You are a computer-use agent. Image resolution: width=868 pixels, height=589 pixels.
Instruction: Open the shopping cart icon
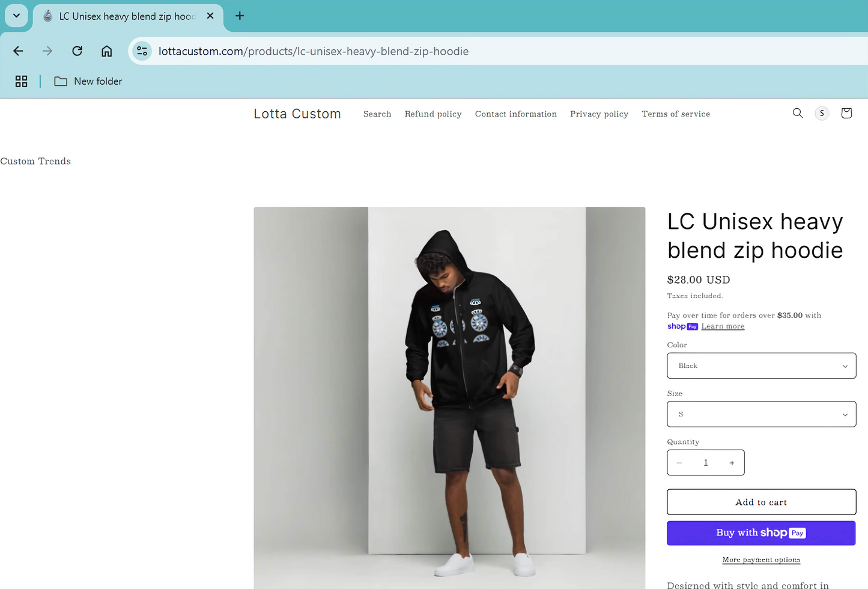click(x=846, y=113)
